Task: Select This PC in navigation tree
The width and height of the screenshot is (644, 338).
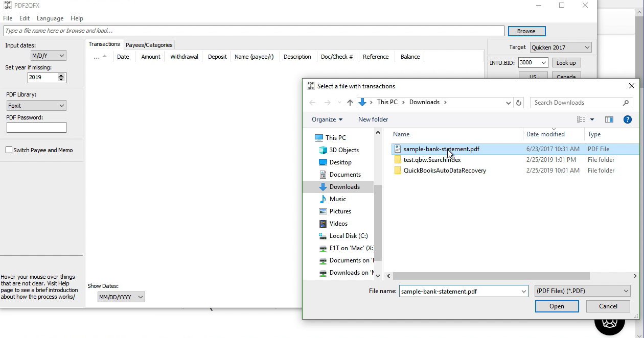Action: click(x=335, y=138)
